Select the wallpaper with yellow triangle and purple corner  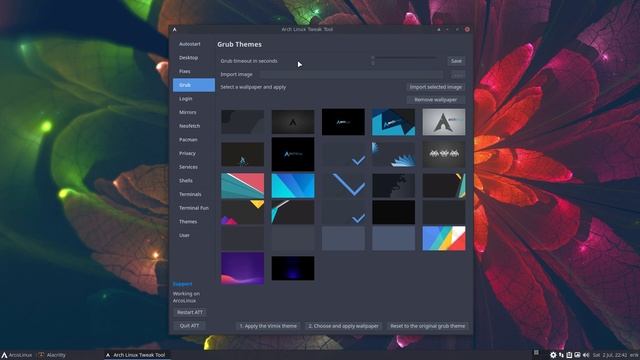[242, 212]
